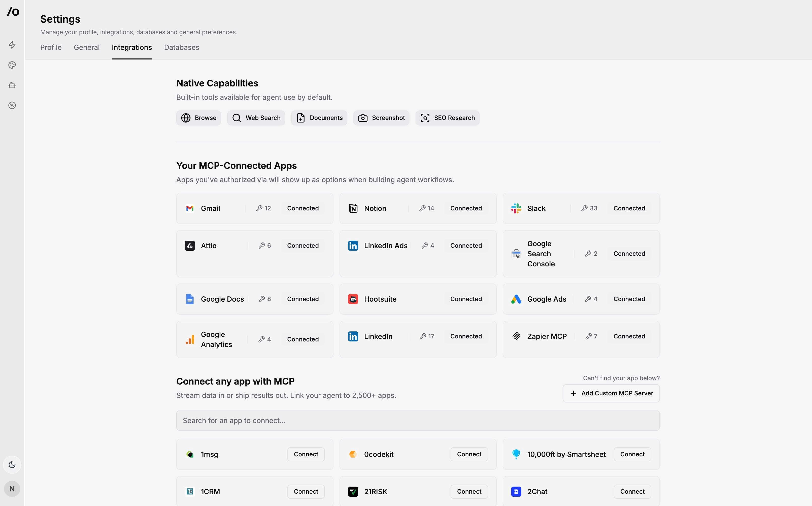Click the Hootsuite owl icon

point(353,299)
